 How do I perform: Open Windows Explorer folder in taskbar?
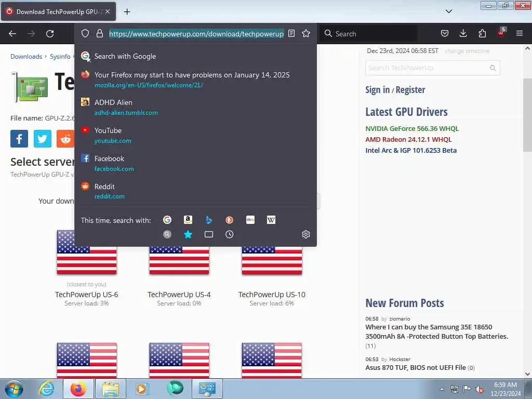pyautogui.click(x=111, y=389)
